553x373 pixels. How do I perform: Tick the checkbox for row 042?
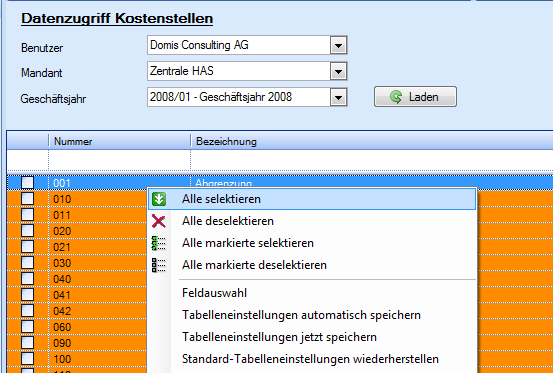pos(28,311)
